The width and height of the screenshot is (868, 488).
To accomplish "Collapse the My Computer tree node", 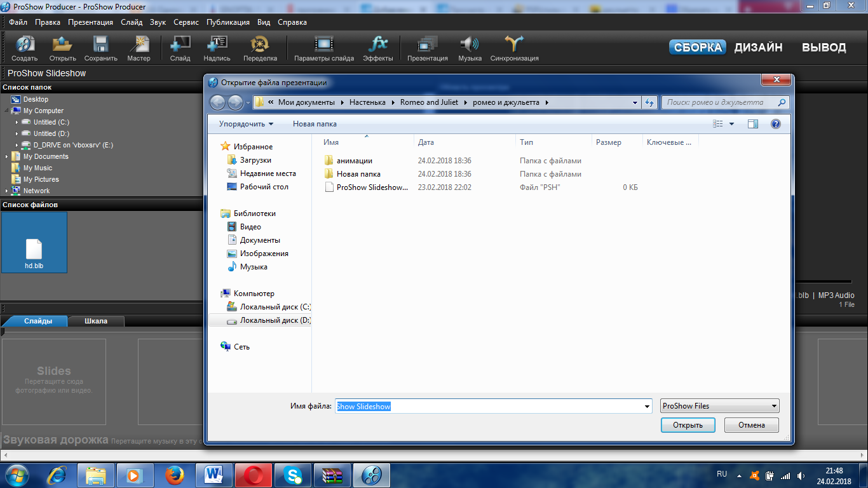I will coord(7,111).
